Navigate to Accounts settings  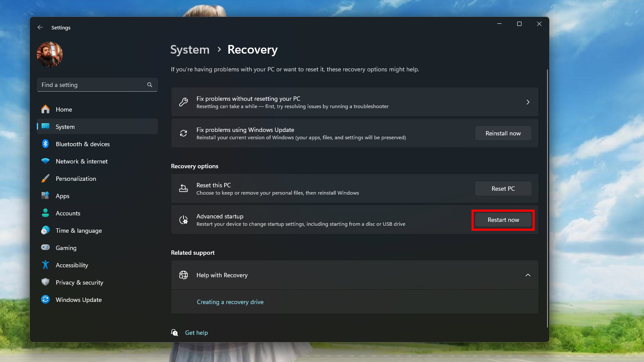[97, 213]
